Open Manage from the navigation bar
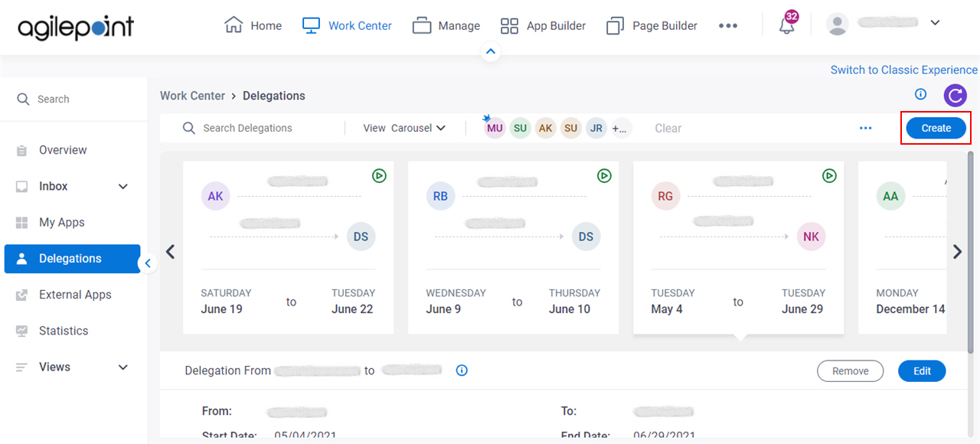980x444 pixels. point(422,24)
